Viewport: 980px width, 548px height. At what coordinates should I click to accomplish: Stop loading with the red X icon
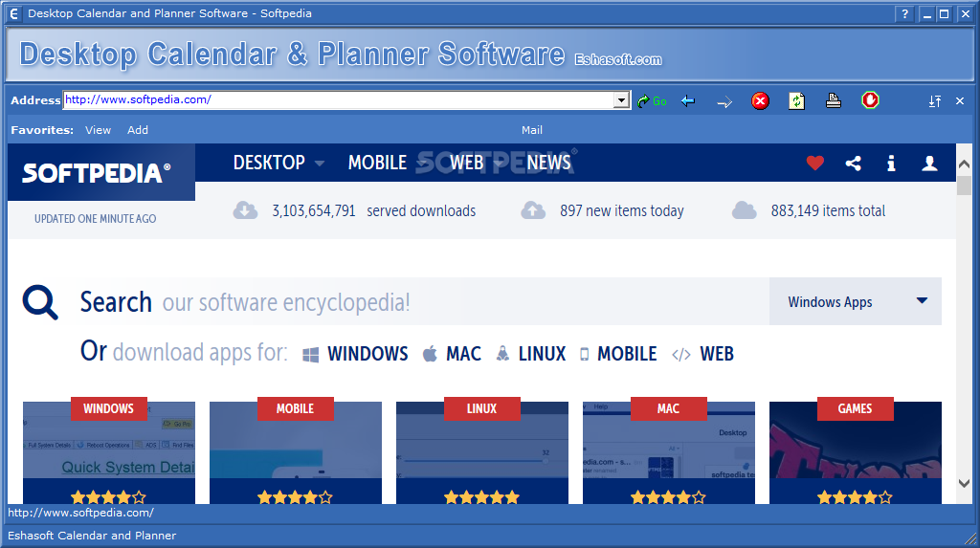pos(760,100)
